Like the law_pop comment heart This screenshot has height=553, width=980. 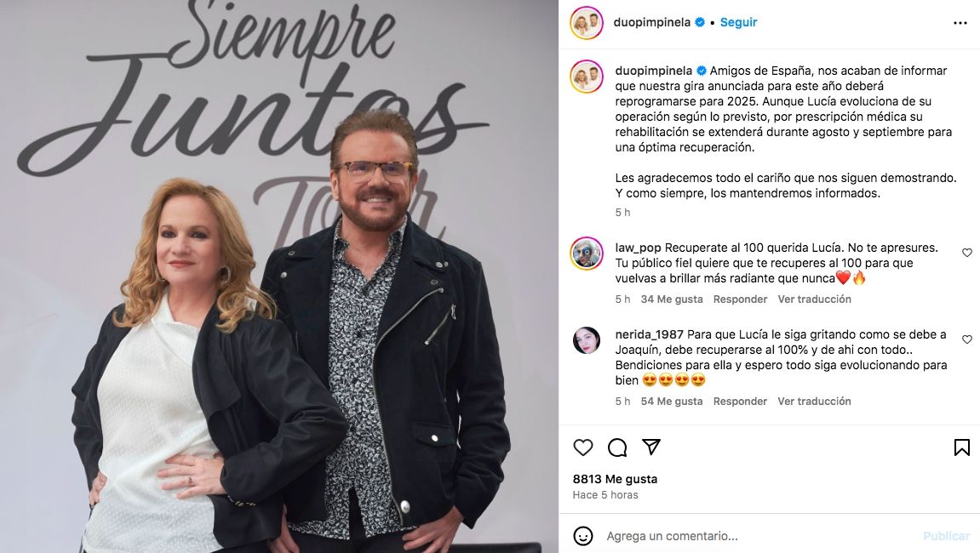[x=967, y=253]
